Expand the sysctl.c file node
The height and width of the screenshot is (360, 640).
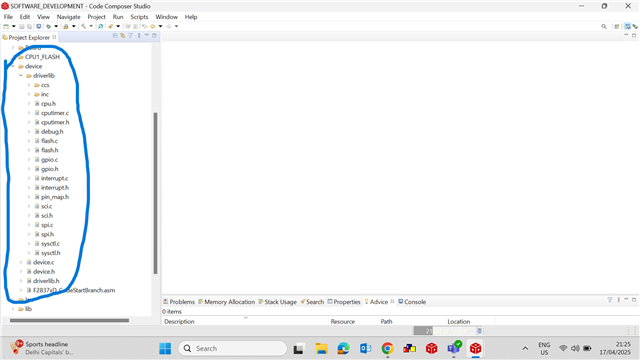point(29,244)
